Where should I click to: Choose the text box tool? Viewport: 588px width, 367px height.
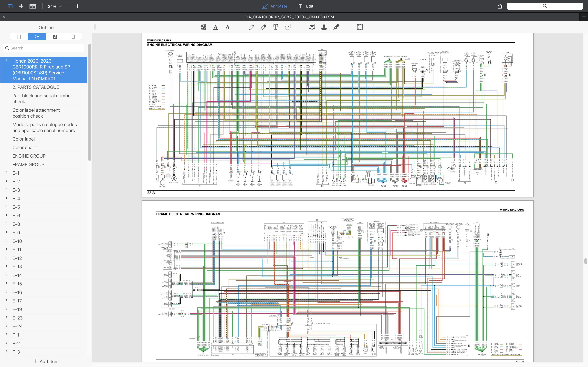tap(275, 27)
